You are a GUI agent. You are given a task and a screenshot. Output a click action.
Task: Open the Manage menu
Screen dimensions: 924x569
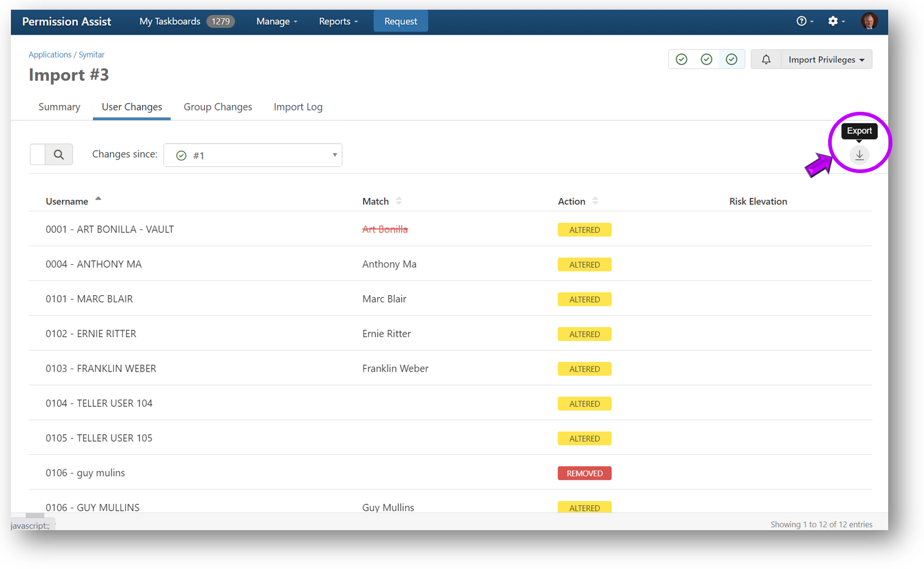click(x=276, y=21)
